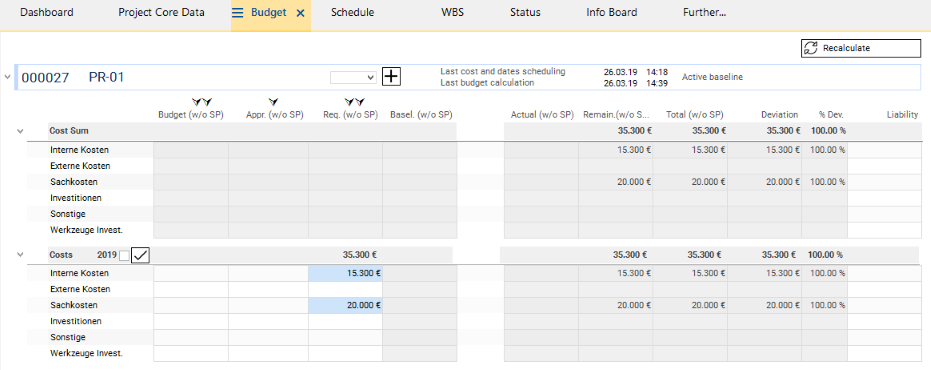Screen dimensions: 931x370
Task: Click the project name PR-01
Action: [106, 77]
